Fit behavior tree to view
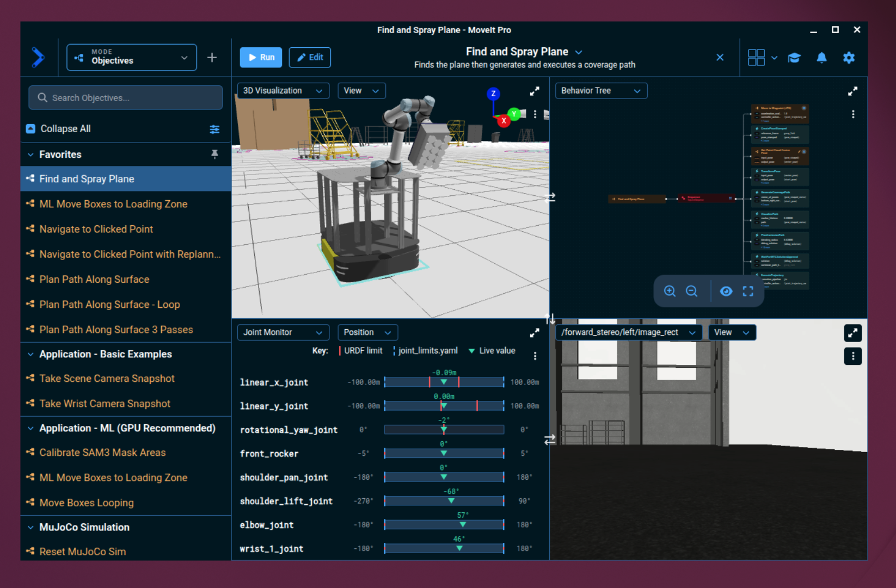Image resolution: width=896 pixels, height=588 pixels. pos(748,291)
